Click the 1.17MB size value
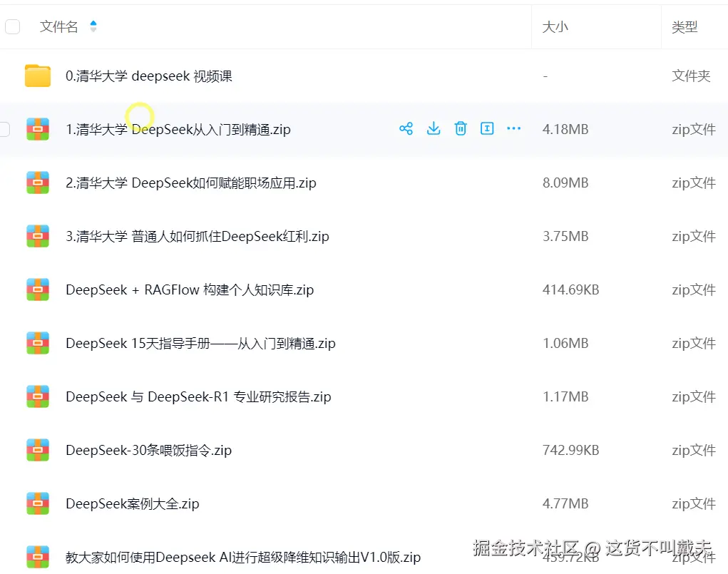The height and width of the screenshot is (574, 728). (x=565, y=396)
